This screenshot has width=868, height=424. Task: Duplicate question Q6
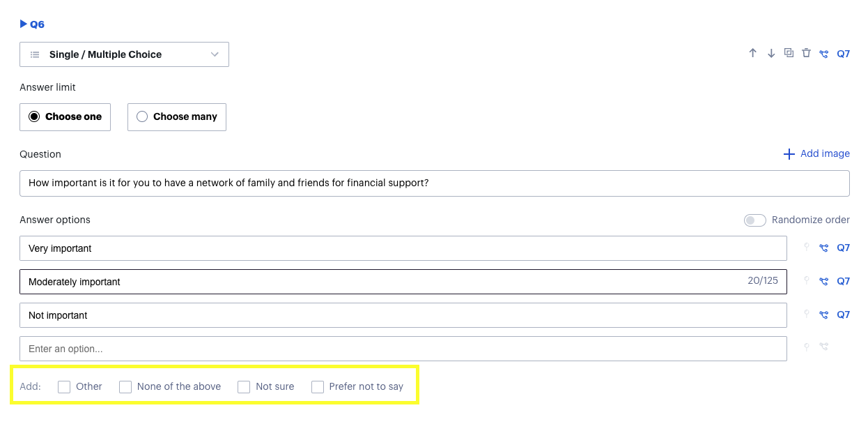coord(789,53)
